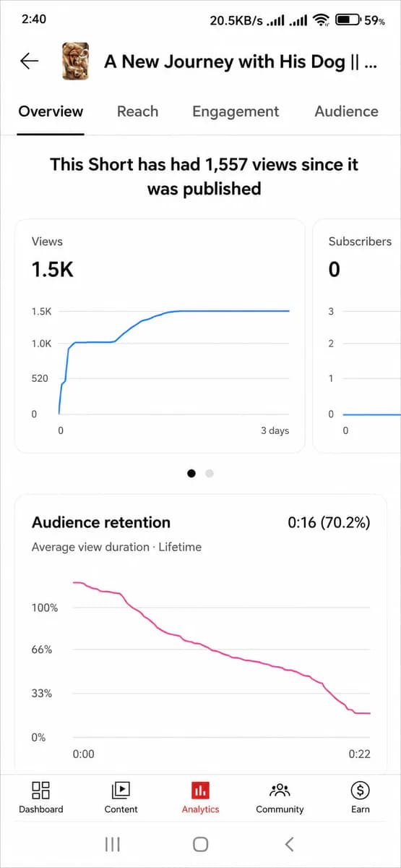Tap the system back chevron
Viewport: 401px width, 868px height.
click(289, 843)
